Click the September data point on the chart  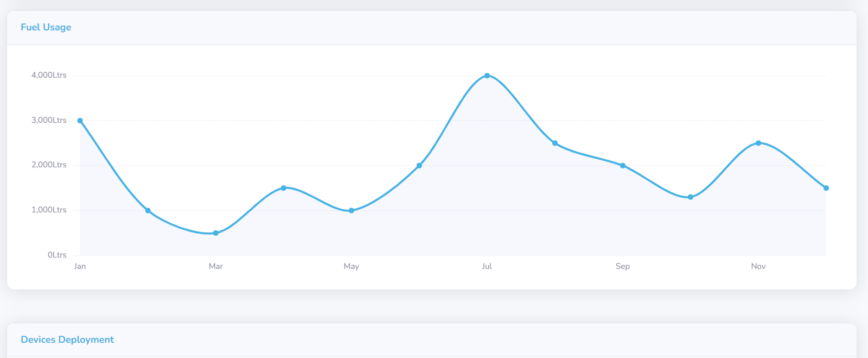[623, 166]
